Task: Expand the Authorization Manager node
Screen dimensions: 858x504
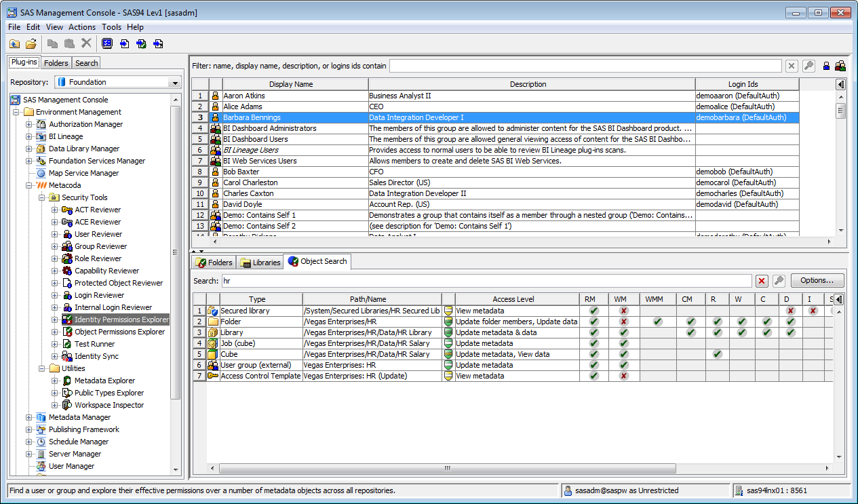Action: coord(29,124)
